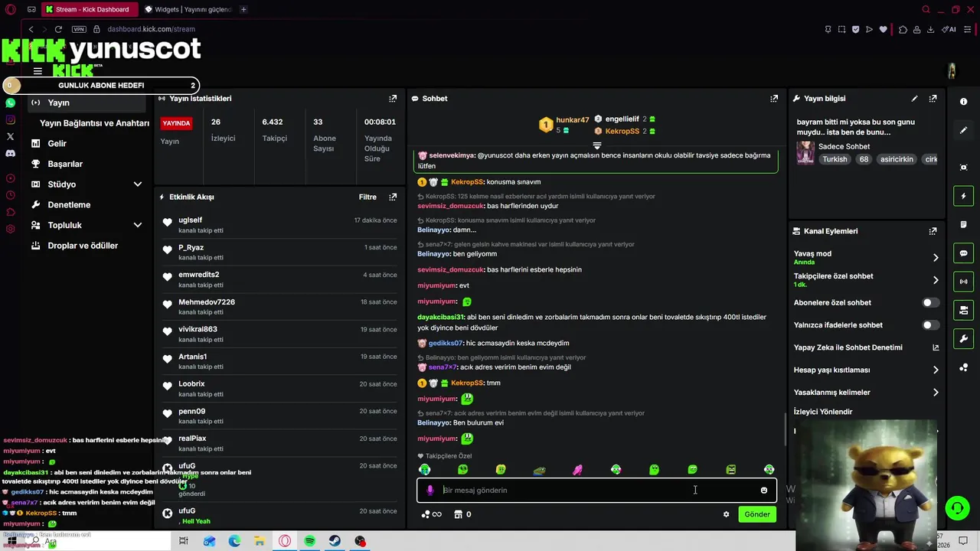Viewport: 980px width, 551px height.
Task: Collapse pinned message arrow under leaderboard
Action: (597, 145)
